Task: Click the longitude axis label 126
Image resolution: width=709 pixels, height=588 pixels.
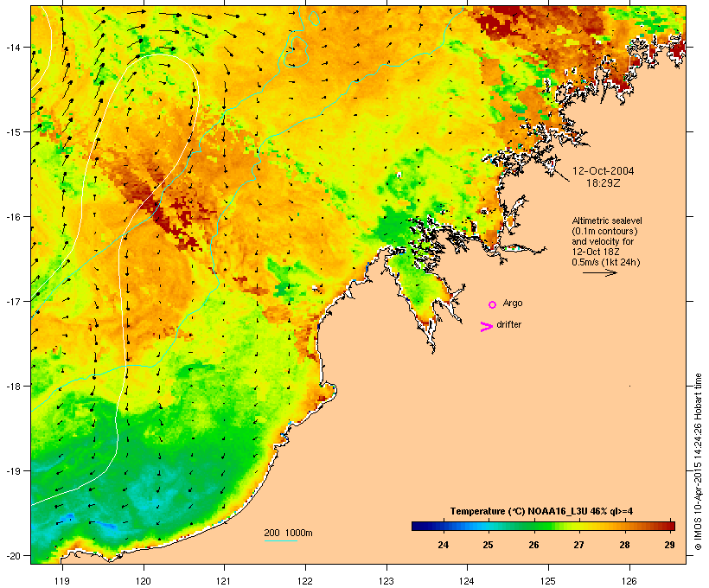Action: pyautogui.click(x=629, y=581)
